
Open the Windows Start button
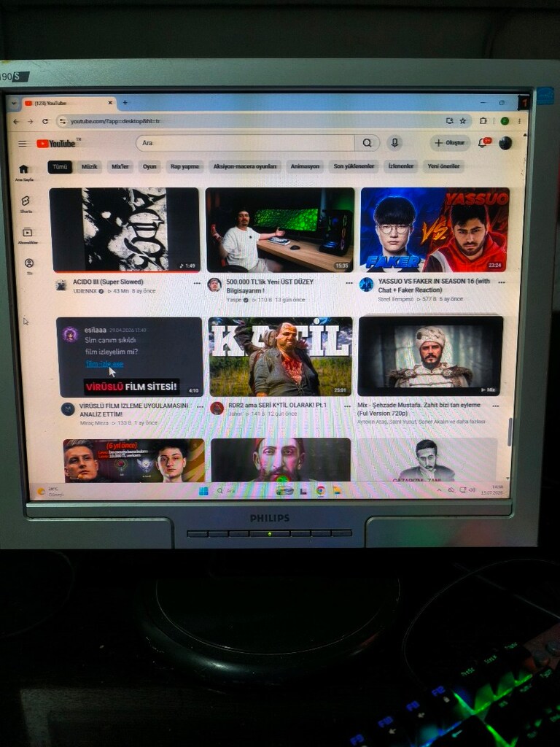tap(204, 491)
